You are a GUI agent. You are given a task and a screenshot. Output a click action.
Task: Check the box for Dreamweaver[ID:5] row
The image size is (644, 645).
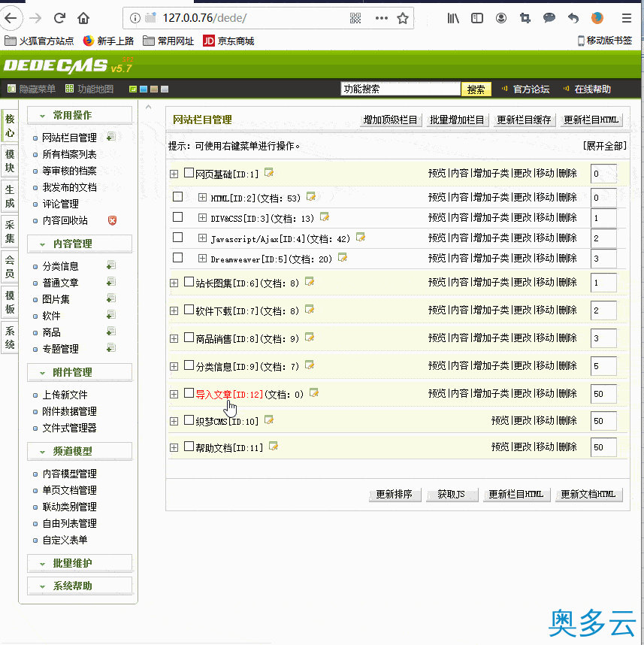pyautogui.click(x=177, y=258)
